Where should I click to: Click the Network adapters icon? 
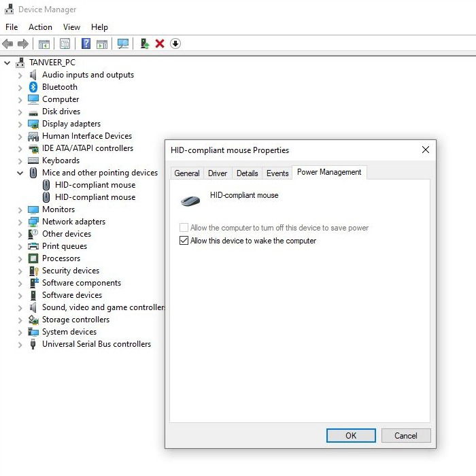33,222
